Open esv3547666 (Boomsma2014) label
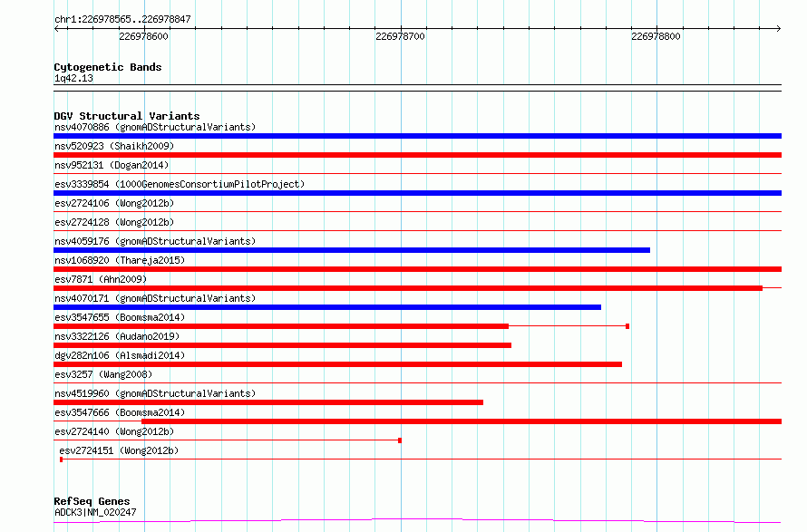 tap(120, 412)
